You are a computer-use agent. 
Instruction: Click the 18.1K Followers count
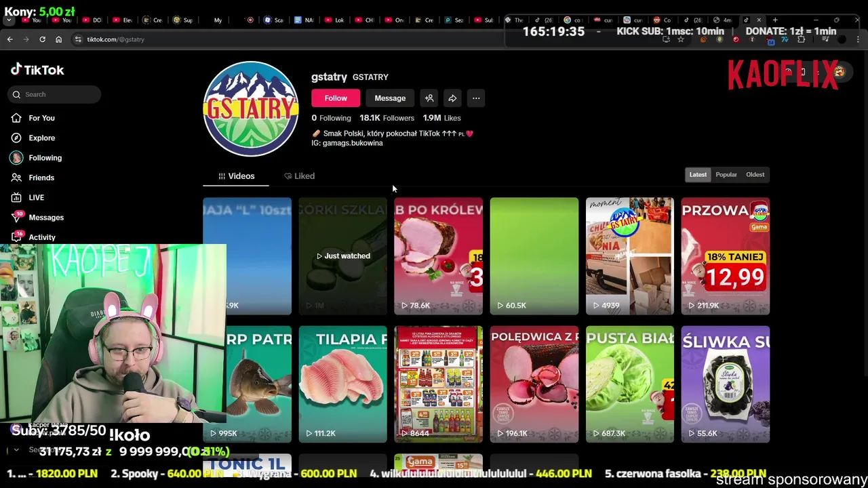(387, 118)
